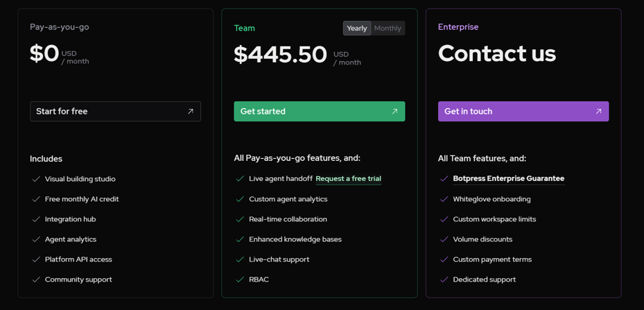Click the Custom agent analytics feature
Screen dimensions: 644x310
(288, 199)
